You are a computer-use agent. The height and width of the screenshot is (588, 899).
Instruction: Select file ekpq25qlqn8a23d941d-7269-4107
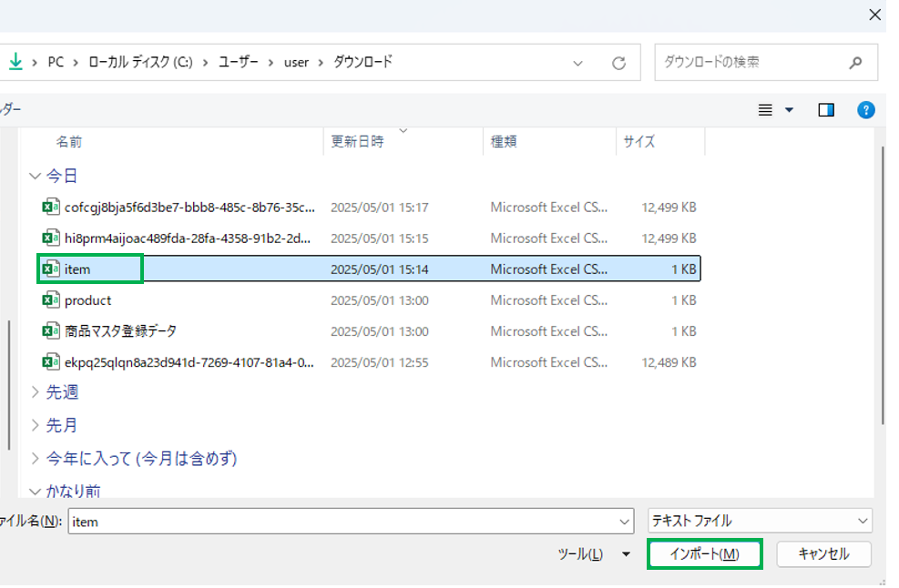tap(189, 362)
